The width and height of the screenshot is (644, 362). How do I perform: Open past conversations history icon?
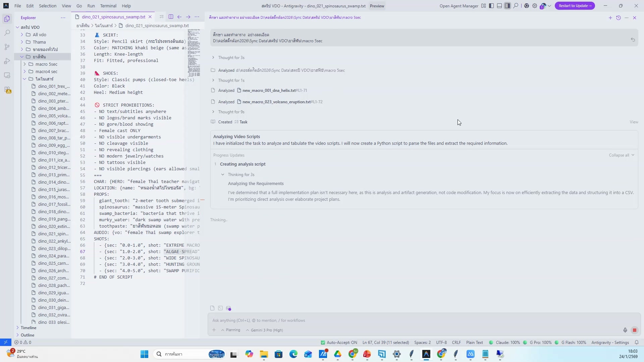point(619,18)
